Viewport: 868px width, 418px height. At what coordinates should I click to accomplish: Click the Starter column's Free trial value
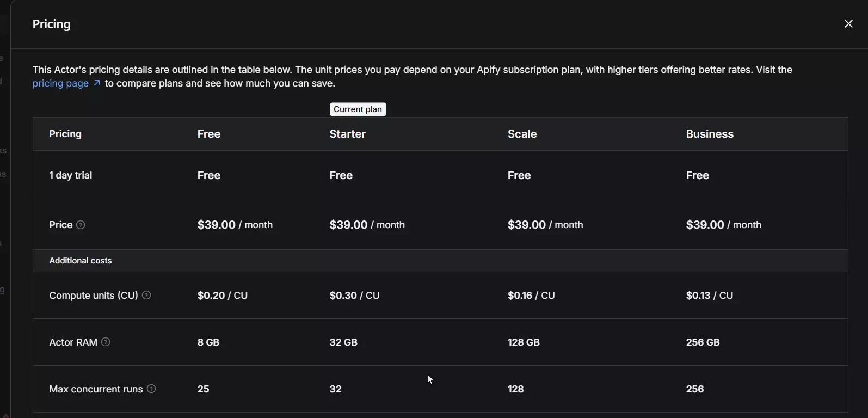coord(341,175)
